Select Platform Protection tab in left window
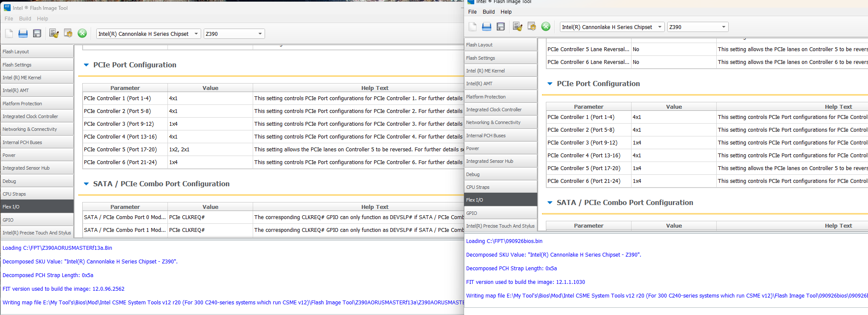Screen dimensions: 868x315 37,104
